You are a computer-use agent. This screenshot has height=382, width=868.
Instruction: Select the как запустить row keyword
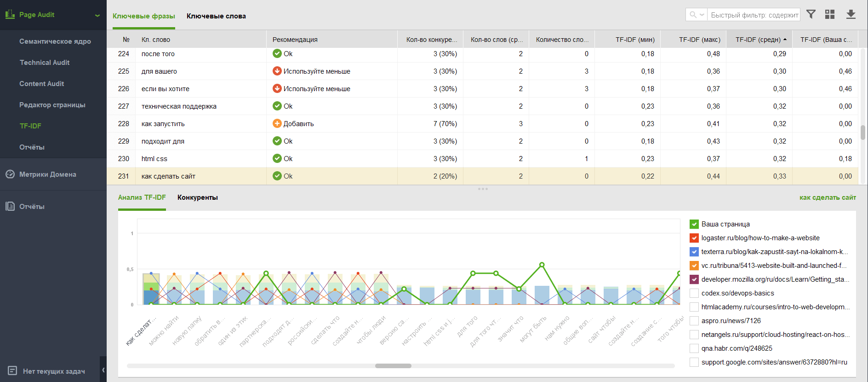pos(163,124)
